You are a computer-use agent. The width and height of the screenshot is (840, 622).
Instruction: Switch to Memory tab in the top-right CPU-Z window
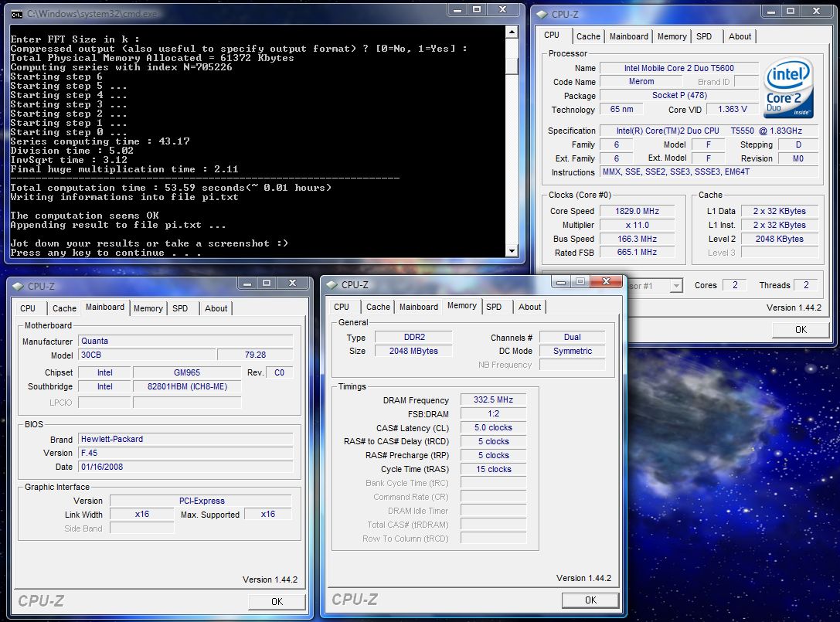pos(672,36)
